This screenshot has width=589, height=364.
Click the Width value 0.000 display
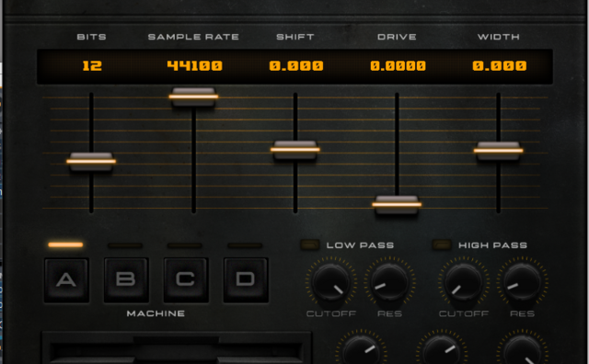click(499, 66)
